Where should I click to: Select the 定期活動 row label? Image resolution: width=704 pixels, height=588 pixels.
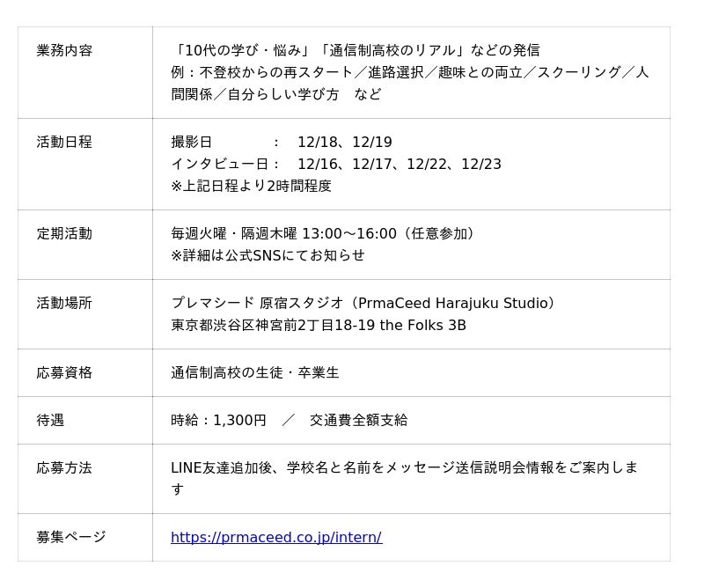pyautogui.click(x=64, y=233)
